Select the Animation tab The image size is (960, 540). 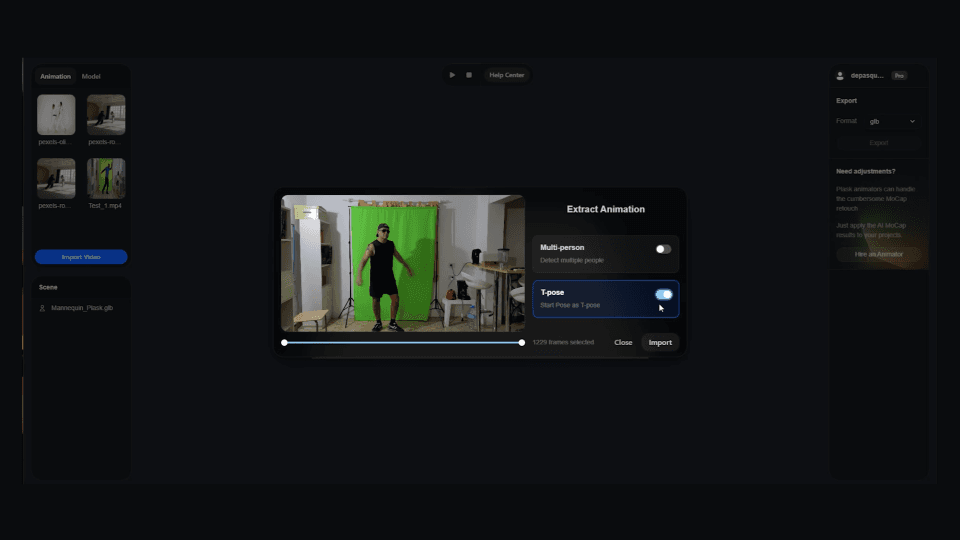click(55, 76)
